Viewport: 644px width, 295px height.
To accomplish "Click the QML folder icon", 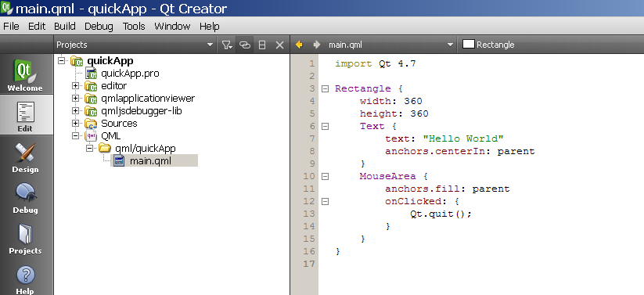I will coord(91,136).
